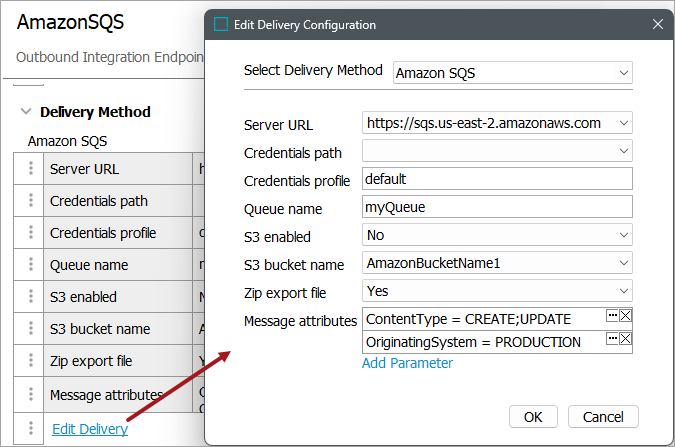The width and height of the screenshot is (675, 447).
Task: Click the ellipsis button for ContentType attribute
Action: (x=612, y=315)
